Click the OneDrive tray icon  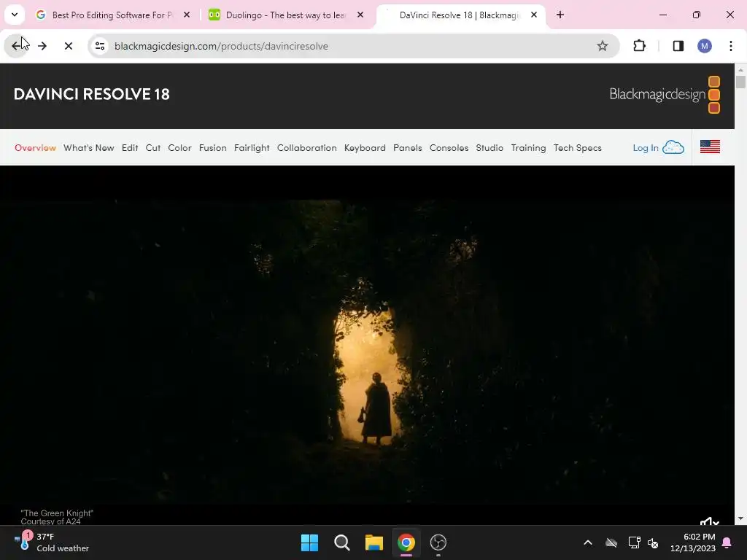pos(611,542)
